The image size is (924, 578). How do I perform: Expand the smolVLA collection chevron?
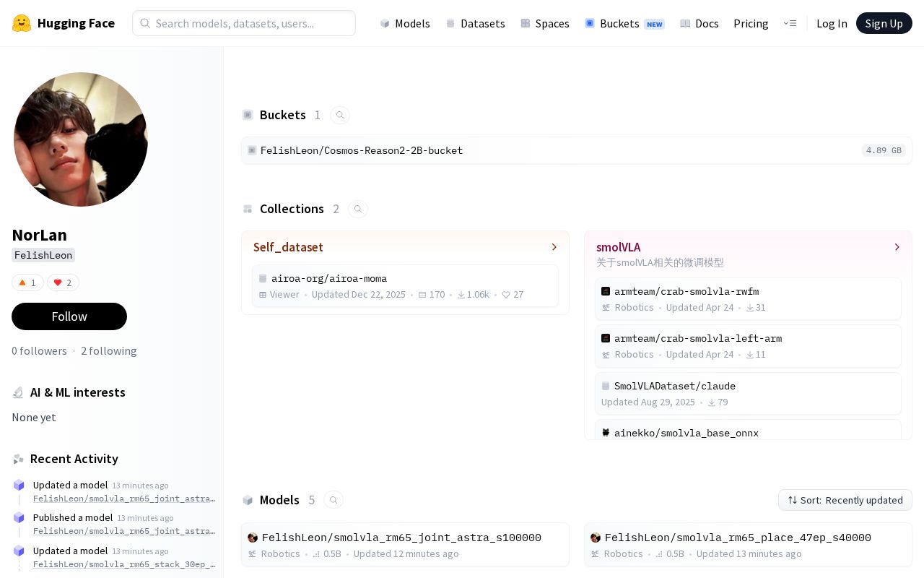(897, 247)
